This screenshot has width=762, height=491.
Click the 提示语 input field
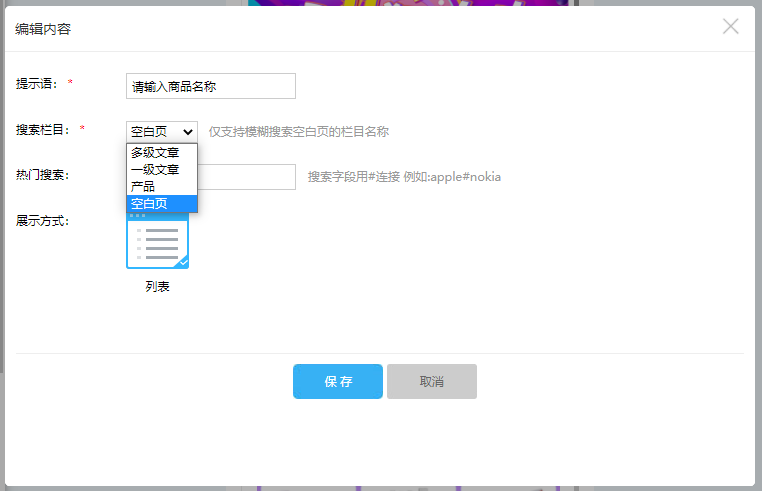tap(211, 86)
